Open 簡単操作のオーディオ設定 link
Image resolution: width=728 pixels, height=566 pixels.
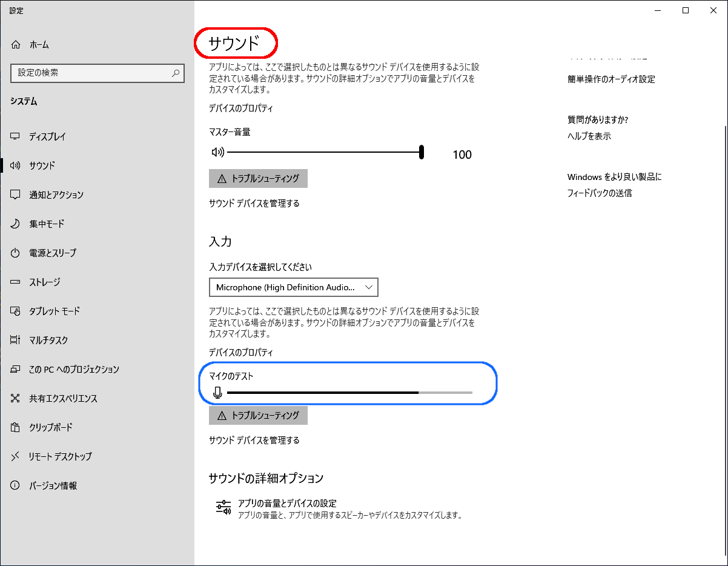tap(611, 79)
